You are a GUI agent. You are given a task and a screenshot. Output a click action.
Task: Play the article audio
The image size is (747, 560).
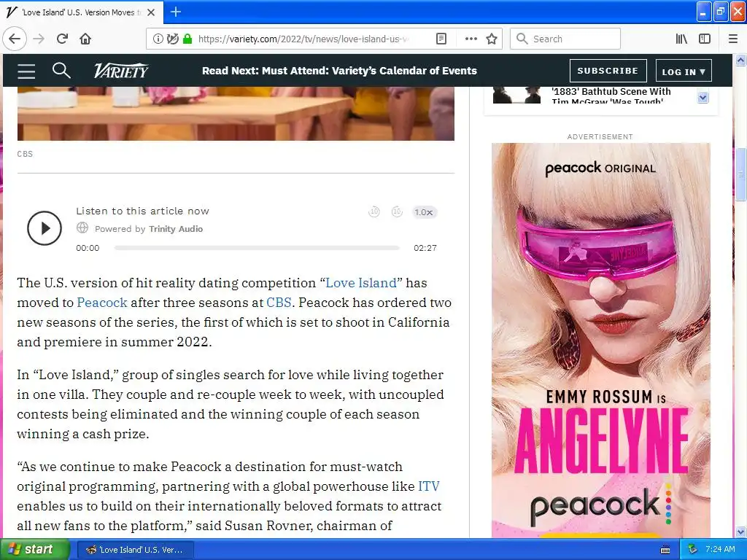(x=44, y=228)
